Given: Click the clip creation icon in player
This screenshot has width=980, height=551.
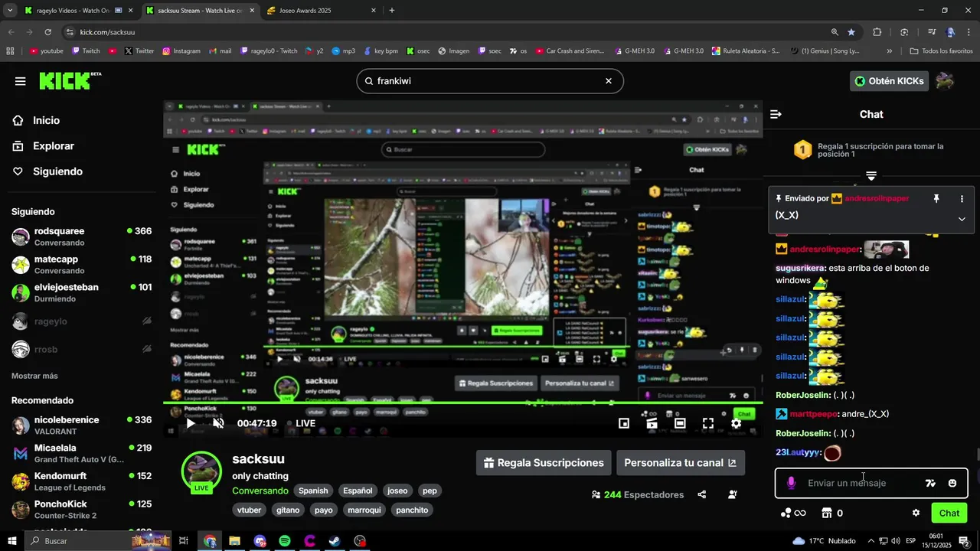Looking at the screenshot, I should pos(652,423).
